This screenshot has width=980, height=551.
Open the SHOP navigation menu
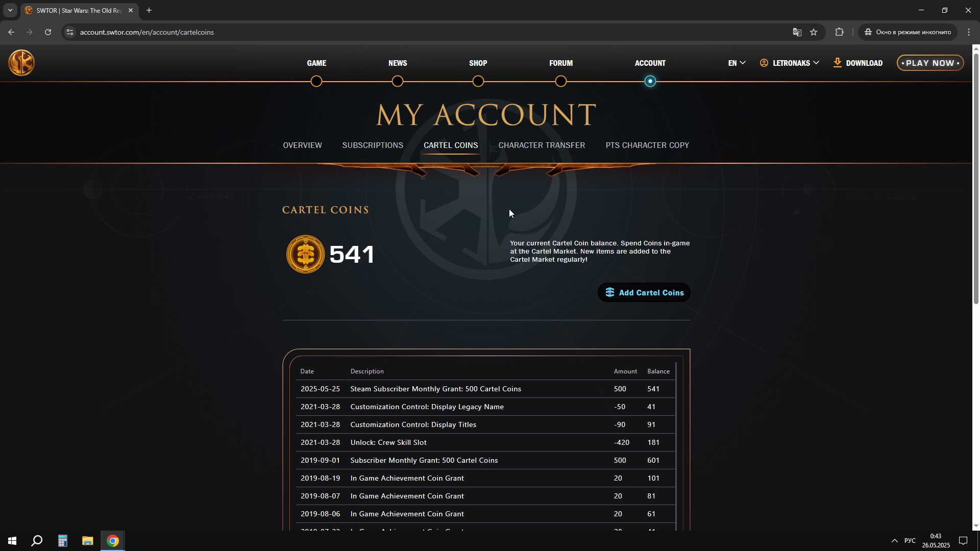(x=478, y=63)
